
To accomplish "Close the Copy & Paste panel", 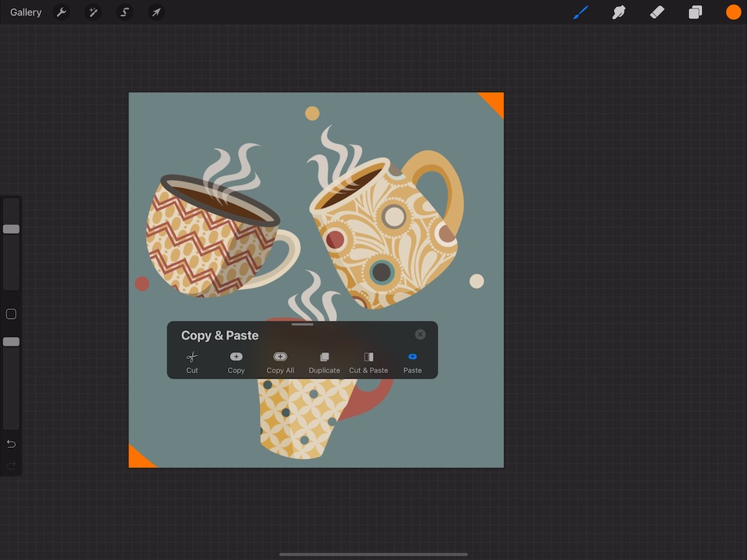I will 421,335.
